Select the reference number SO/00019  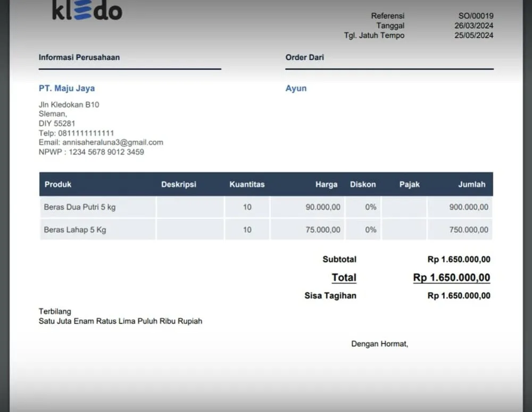[x=476, y=15]
